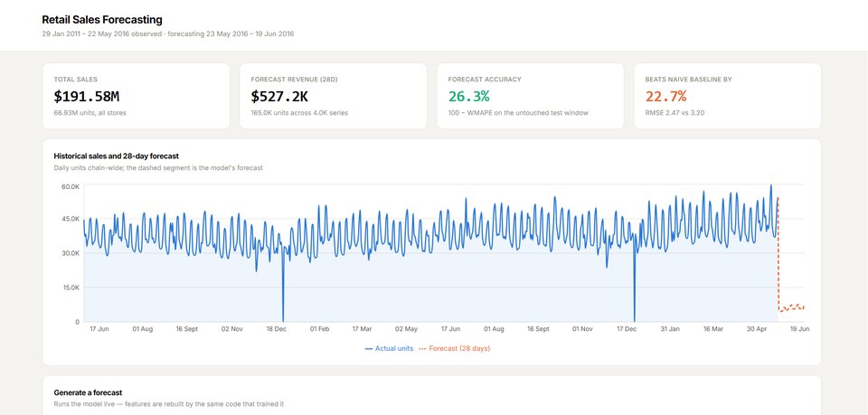Select the Runs the model live description
This screenshot has width=868, height=415.
169,404
